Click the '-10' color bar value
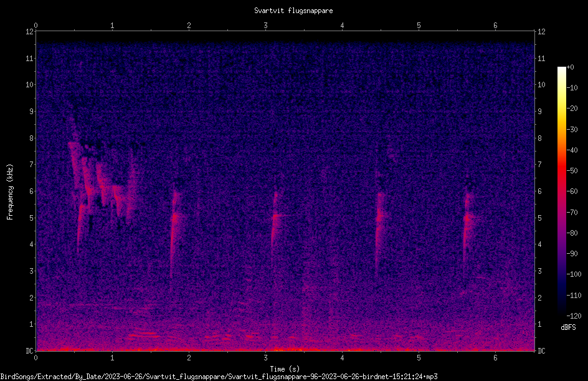 (572, 88)
